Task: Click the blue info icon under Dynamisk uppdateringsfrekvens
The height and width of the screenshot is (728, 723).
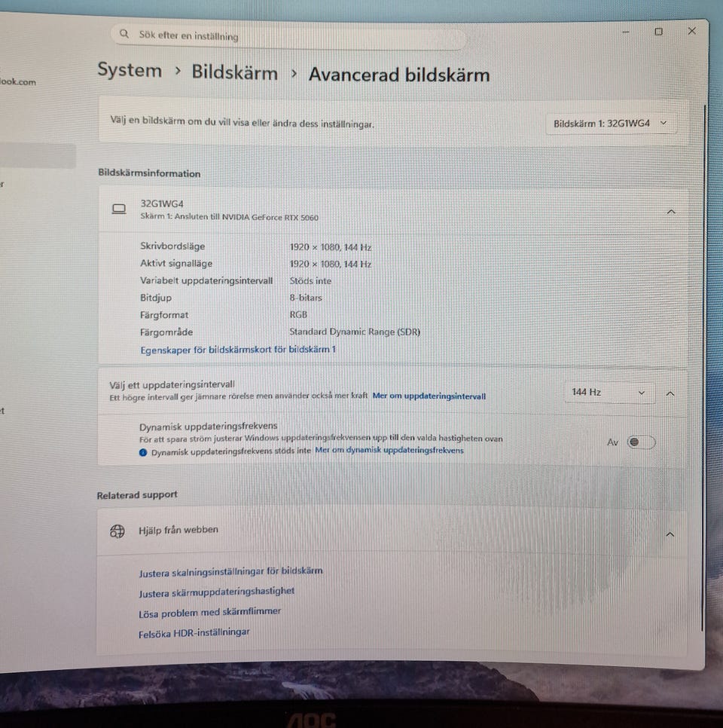Action: pos(143,452)
